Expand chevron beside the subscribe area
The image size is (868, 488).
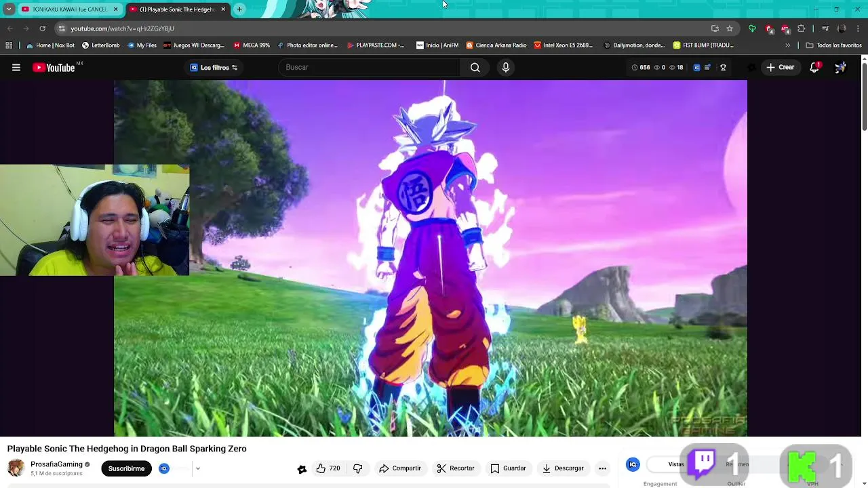click(198, 468)
